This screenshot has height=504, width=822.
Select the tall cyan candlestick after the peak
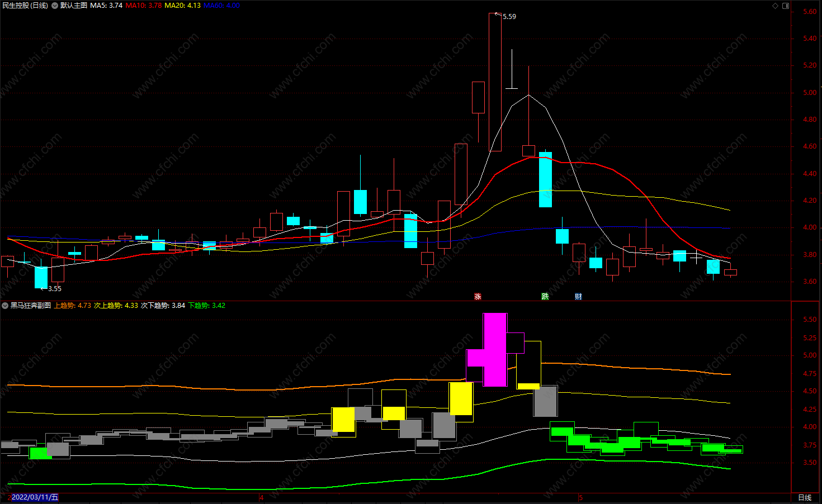tap(545, 179)
